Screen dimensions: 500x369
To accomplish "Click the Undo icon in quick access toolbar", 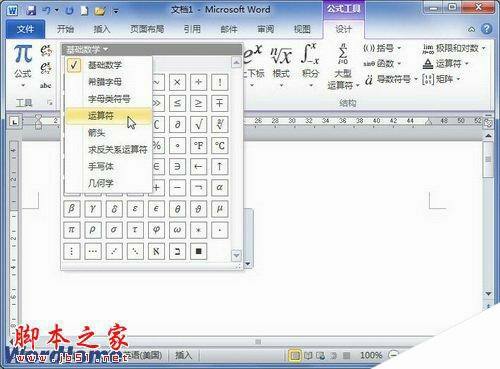I will (x=47, y=10).
